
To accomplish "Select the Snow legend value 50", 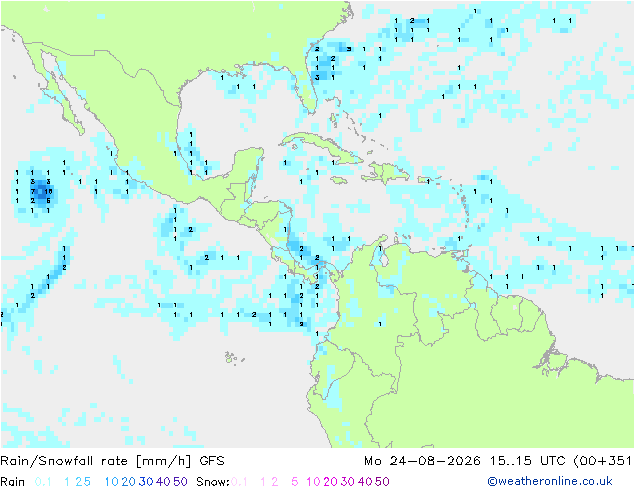I will 383,482.
